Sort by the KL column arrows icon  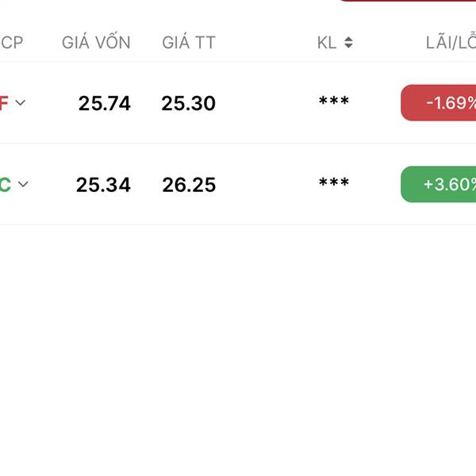point(348,43)
